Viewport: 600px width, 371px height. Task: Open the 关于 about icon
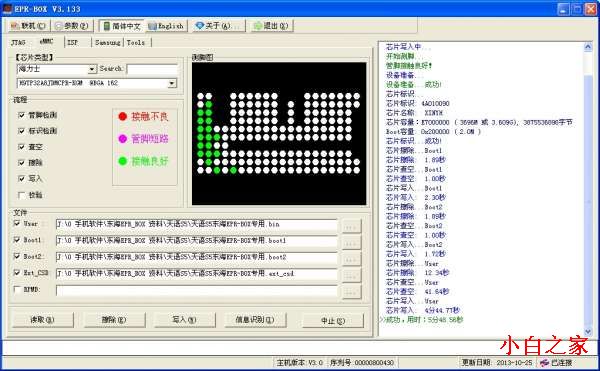(x=199, y=26)
